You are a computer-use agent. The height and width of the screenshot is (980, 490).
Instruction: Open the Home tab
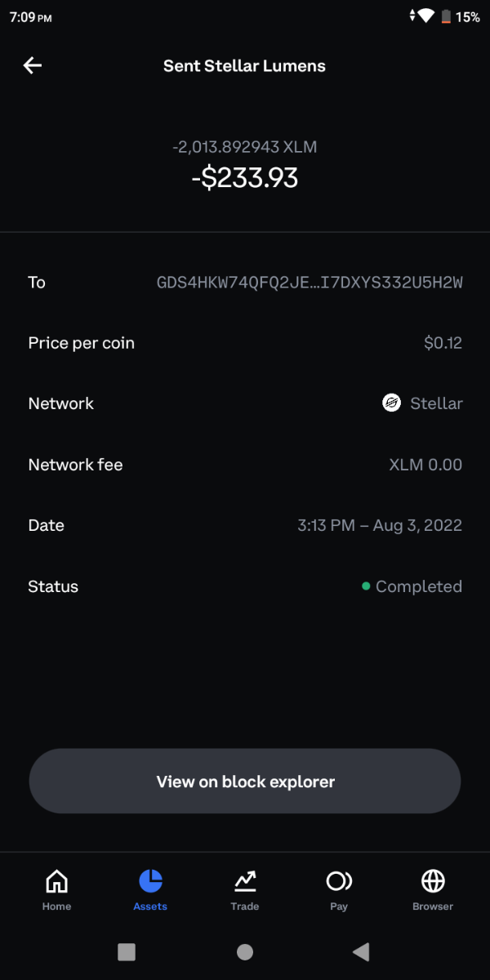click(56, 882)
